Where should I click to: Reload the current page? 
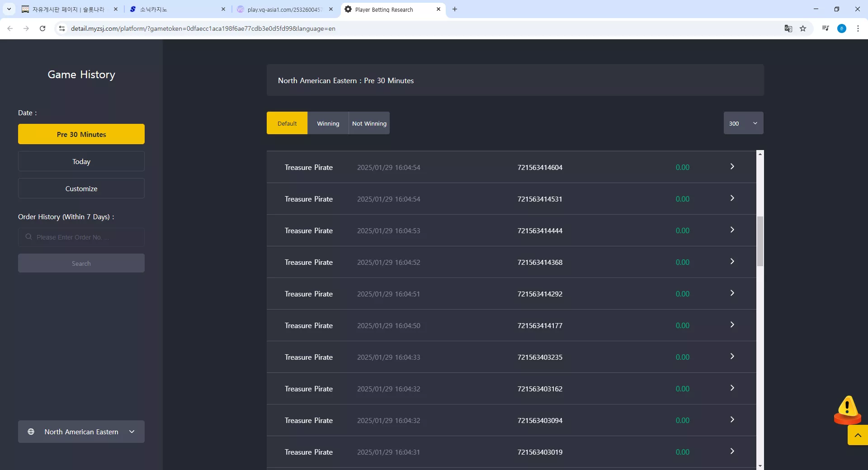[x=42, y=28]
